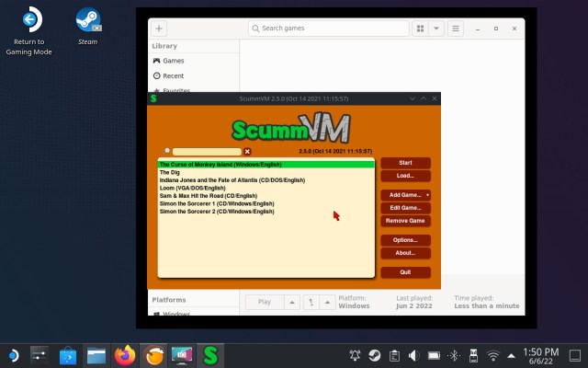Viewport: 588px width, 368px height.
Task: Click the Play button in Lutris
Action: click(x=265, y=303)
